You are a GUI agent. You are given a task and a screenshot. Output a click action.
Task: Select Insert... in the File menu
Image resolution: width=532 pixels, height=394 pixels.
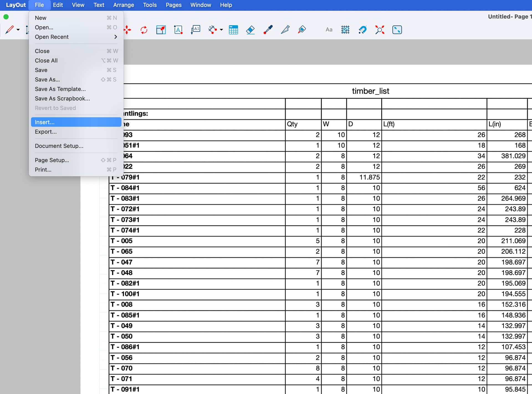pos(76,122)
